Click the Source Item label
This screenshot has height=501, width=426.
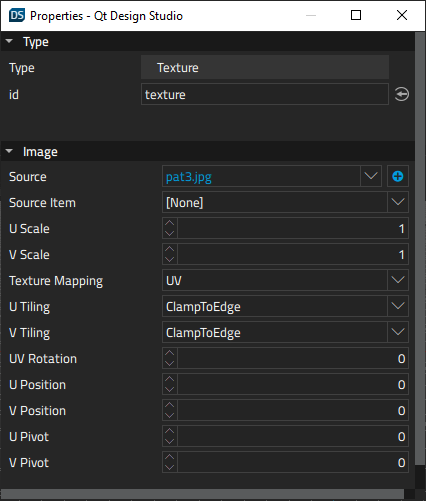(x=42, y=203)
